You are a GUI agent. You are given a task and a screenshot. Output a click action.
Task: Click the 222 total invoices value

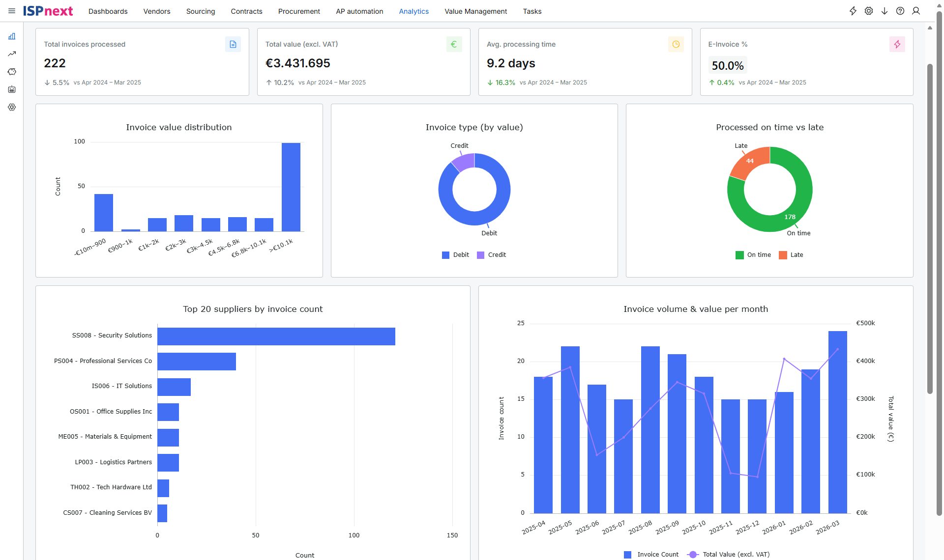55,63
